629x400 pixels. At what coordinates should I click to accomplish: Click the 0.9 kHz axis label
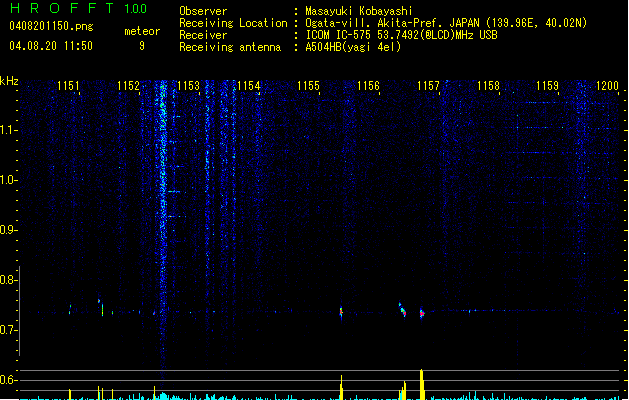[x=8, y=230]
